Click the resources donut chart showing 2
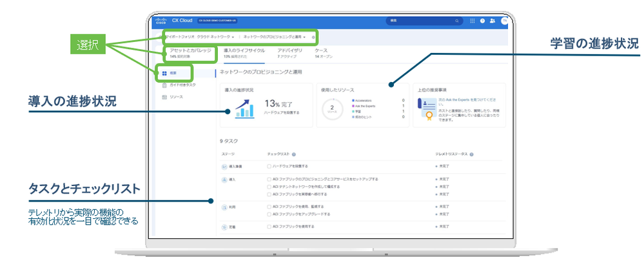This screenshot has height=259, width=644. coord(332,109)
